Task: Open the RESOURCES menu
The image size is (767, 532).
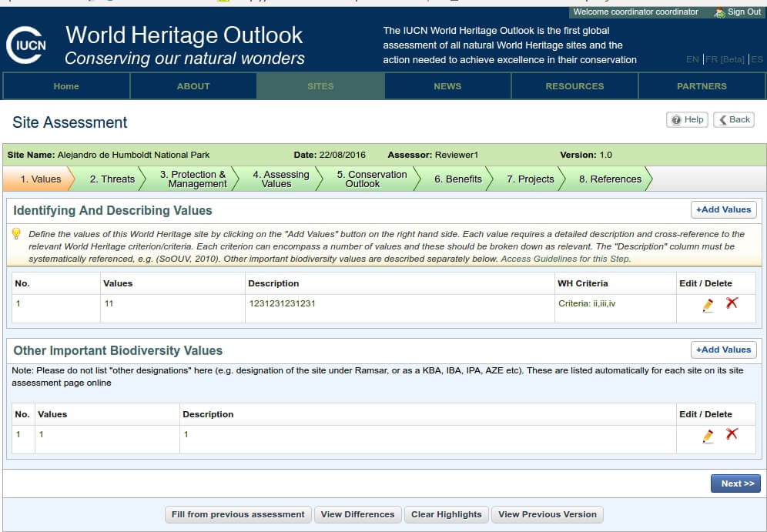Action: pyautogui.click(x=574, y=86)
